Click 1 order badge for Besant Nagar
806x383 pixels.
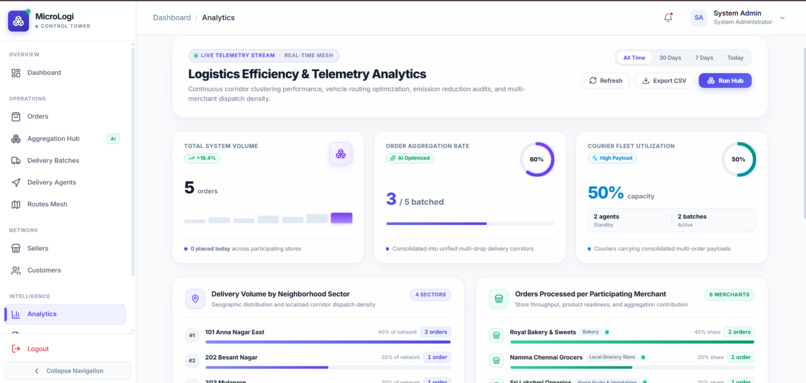(x=437, y=357)
